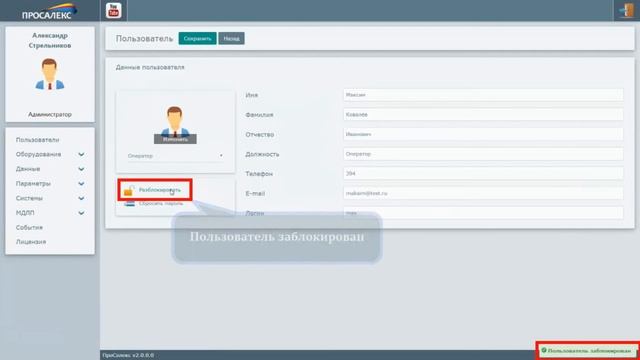Open the Данные menu item

click(28, 169)
